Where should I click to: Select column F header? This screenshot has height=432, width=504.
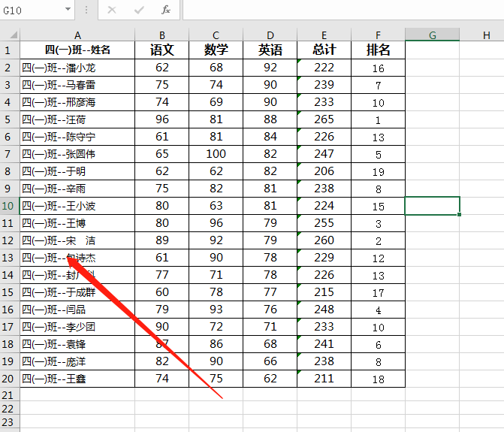[378, 35]
